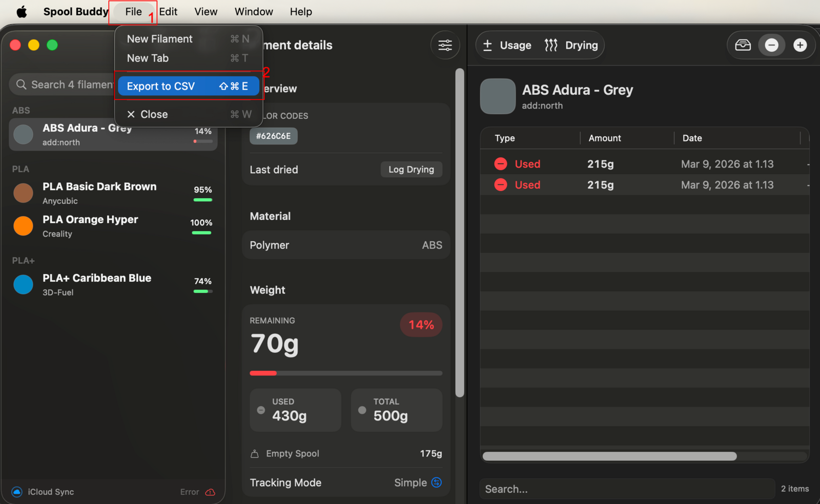Click the 14% remaining badge
This screenshot has height=504, width=820.
pos(421,325)
